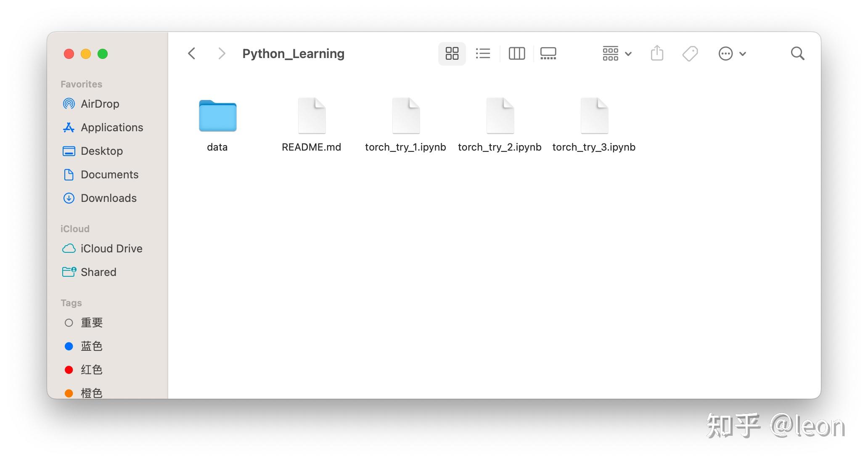Click the Python_Learning window title

click(293, 54)
